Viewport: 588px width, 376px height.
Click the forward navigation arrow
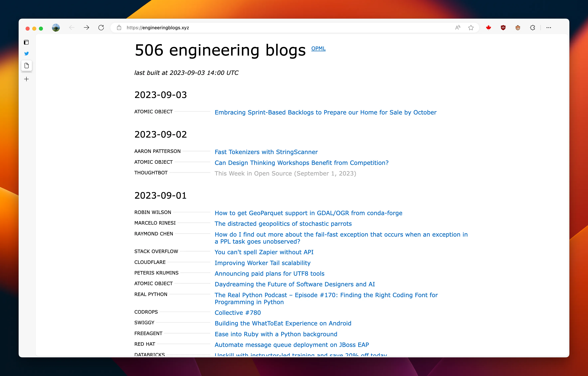tap(86, 28)
